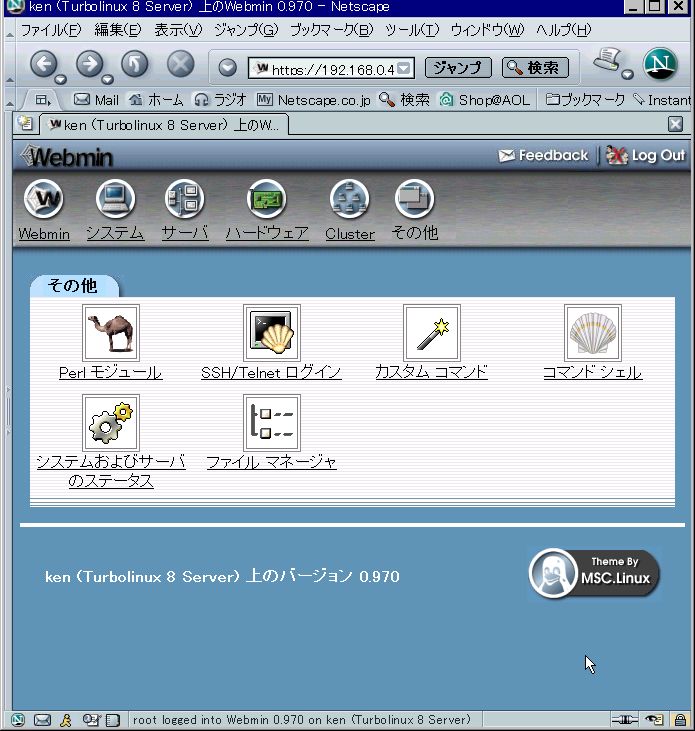Open the ファイル マネージャ tree icon
This screenshot has height=731, width=695.
[x=272, y=422]
